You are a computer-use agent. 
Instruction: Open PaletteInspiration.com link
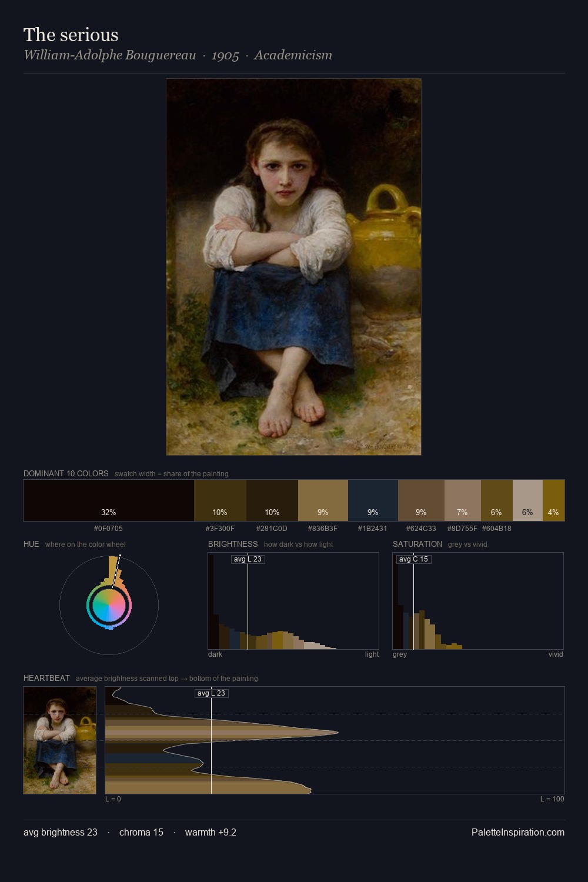coord(518,832)
